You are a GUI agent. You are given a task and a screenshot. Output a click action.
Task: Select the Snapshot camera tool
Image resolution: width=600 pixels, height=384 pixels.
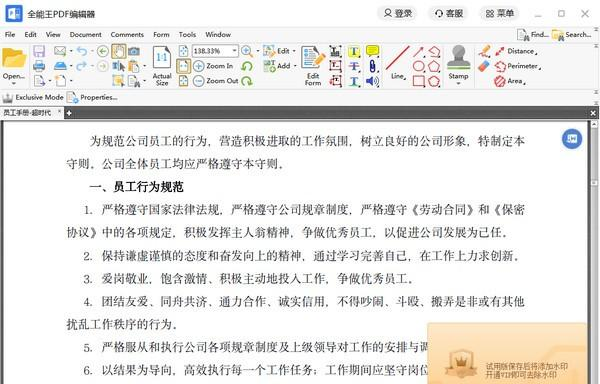click(134, 51)
